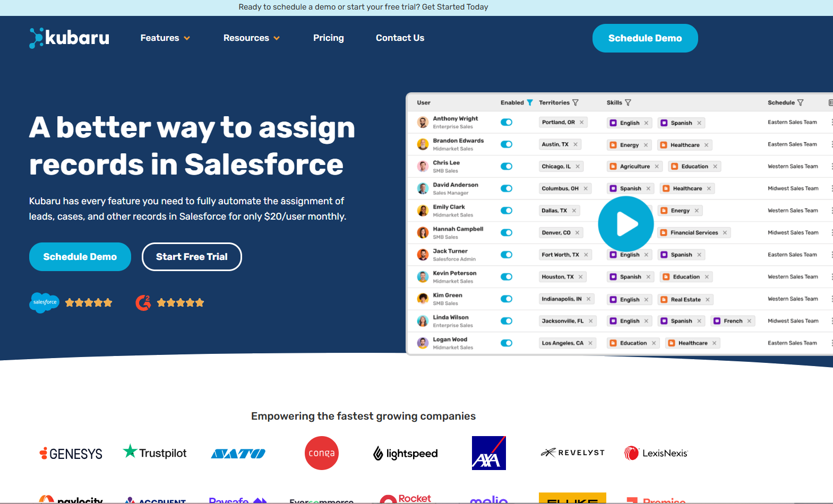Screen dimensions: 833x504
Task: Start Free Trial button
Action: (192, 257)
